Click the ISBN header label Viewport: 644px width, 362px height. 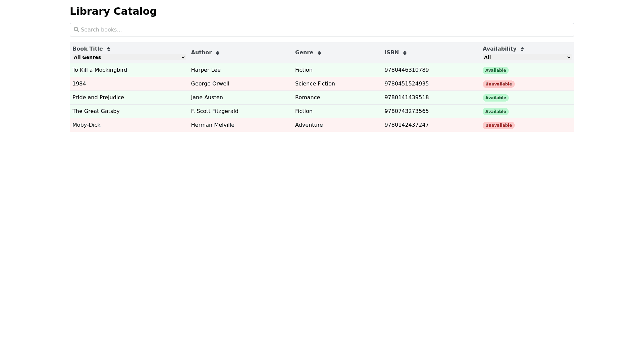point(391,53)
